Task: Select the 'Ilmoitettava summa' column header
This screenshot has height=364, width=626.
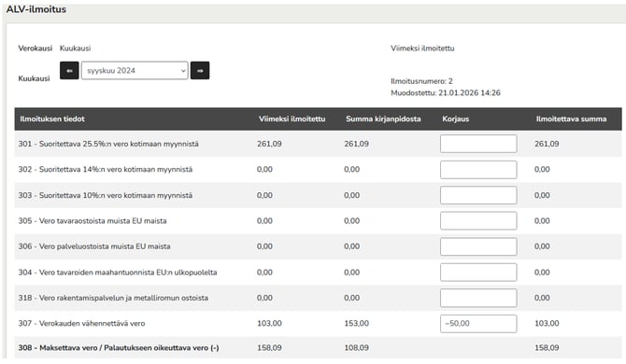Action: (571, 119)
